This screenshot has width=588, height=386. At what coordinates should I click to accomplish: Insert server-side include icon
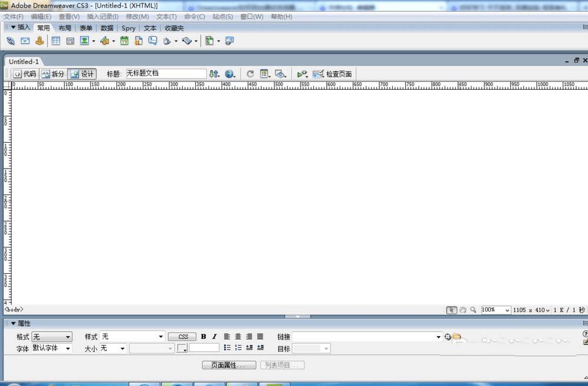(138, 41)
